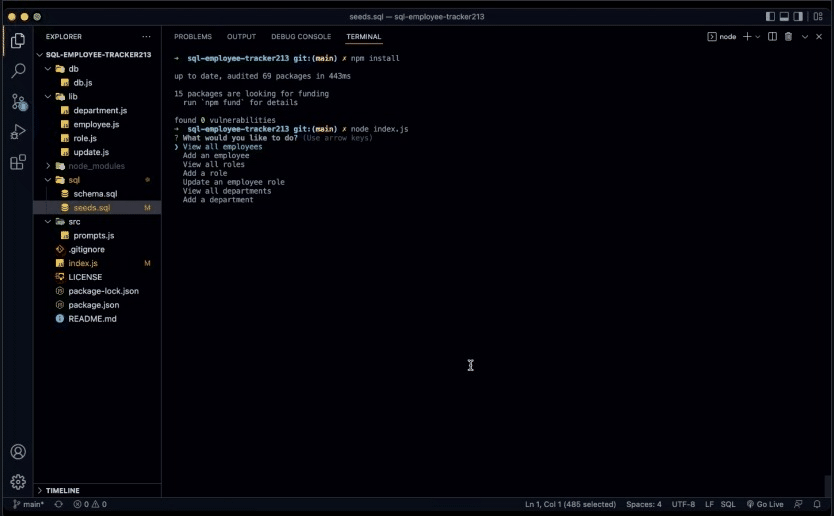The height and width of the screenshot is (516, 834).
Task: Open the Run and Debug view icon
Action: click(18, 131)
